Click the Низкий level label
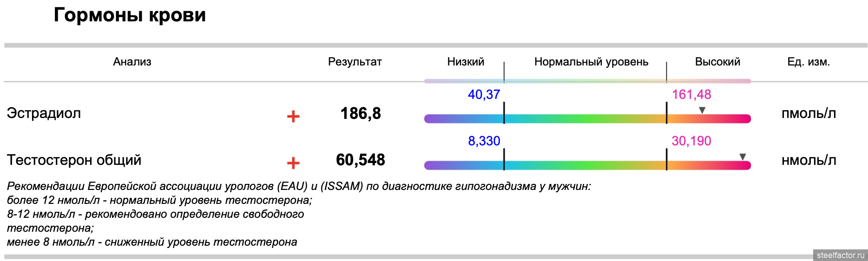The height and width of the screenshot is (261, 868). pos(465,62)
